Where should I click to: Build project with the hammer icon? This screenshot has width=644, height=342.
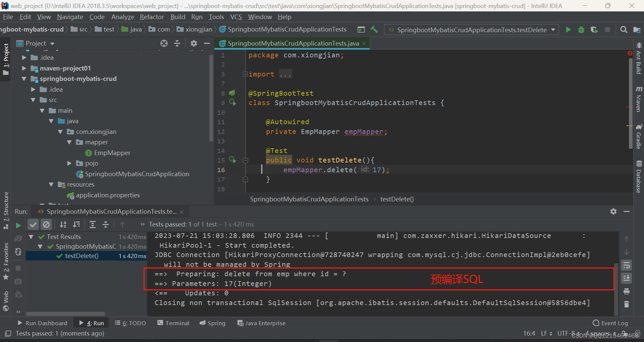(374, 30)
